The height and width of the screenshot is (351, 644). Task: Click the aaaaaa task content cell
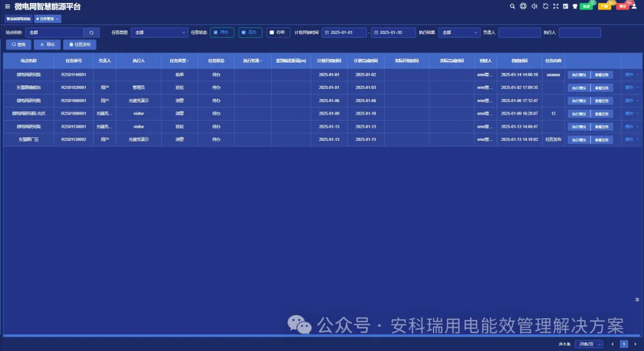[553, 75]
